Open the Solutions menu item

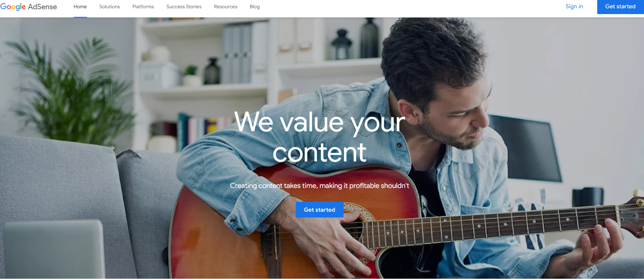[x=109, y=7]
